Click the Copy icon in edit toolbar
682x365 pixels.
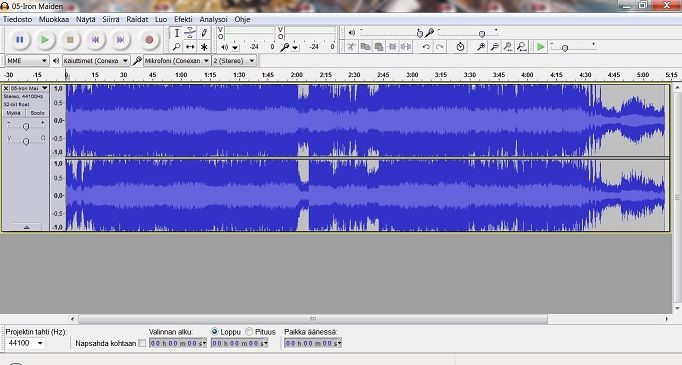(365, 47)
